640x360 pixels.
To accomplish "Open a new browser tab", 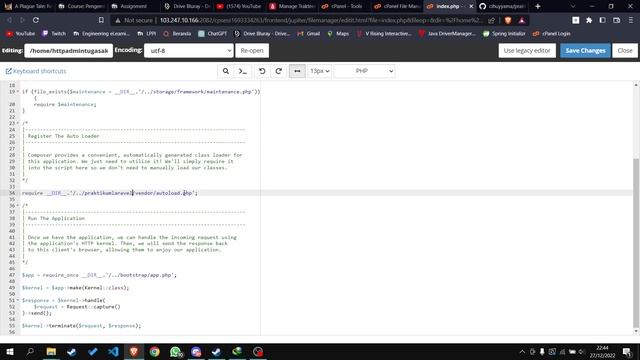I will [x=538, y=7].
